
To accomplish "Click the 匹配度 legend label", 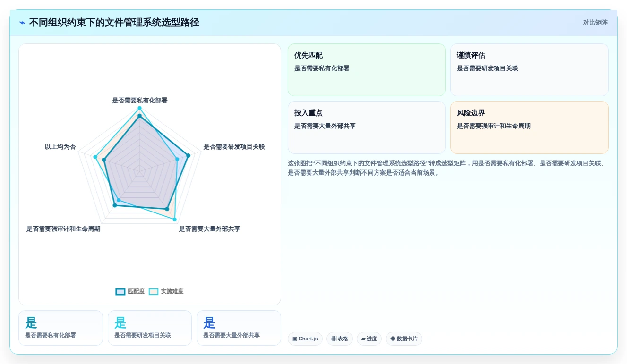I will [136, 292].
